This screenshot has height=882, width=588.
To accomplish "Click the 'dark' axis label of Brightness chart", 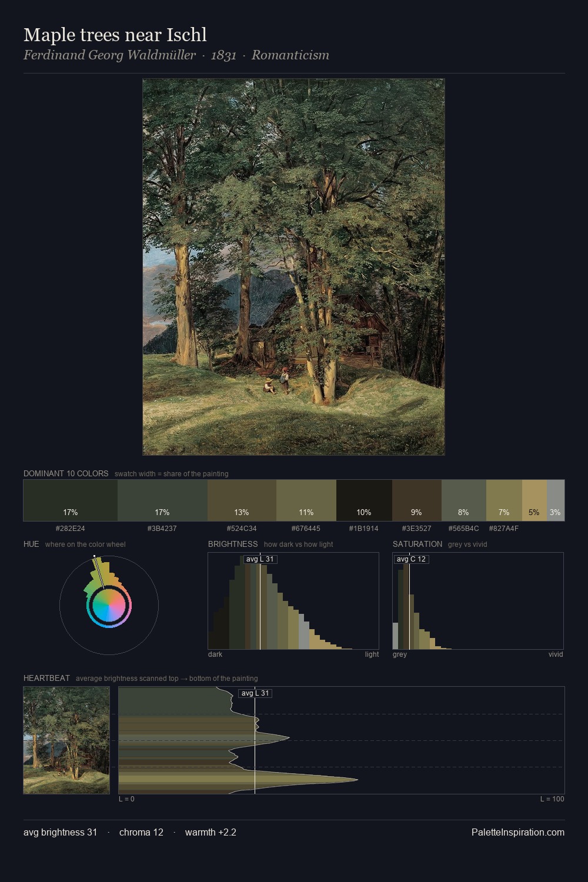I will [215, 654].
